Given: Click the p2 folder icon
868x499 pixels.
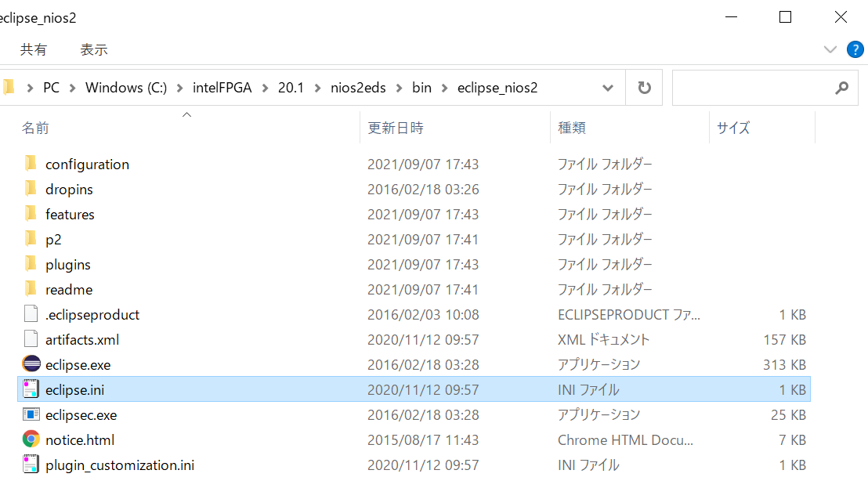Looking at the screenshot, I should pos(31,239).
